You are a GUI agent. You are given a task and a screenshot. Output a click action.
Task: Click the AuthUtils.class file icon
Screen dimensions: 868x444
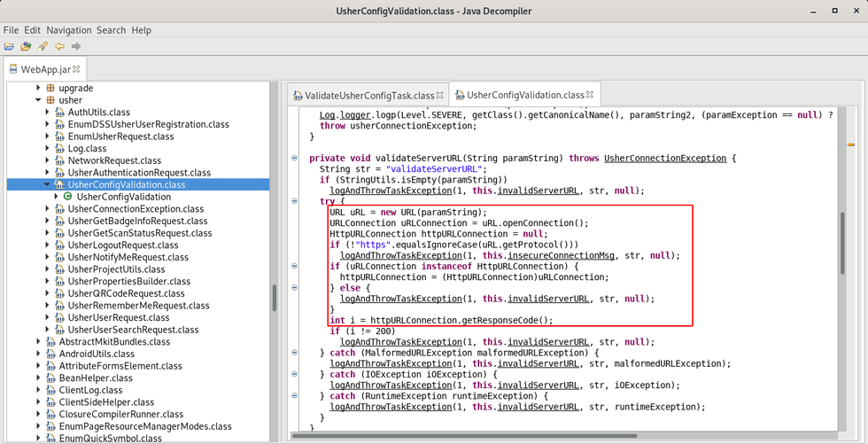tap(60, 113)
